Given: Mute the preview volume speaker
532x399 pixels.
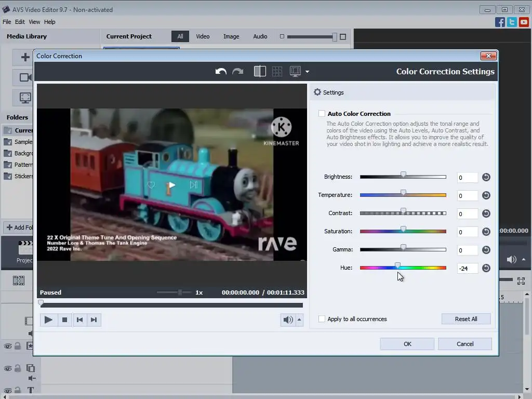Looking at the screenshot, I should (x=288, y=320).
